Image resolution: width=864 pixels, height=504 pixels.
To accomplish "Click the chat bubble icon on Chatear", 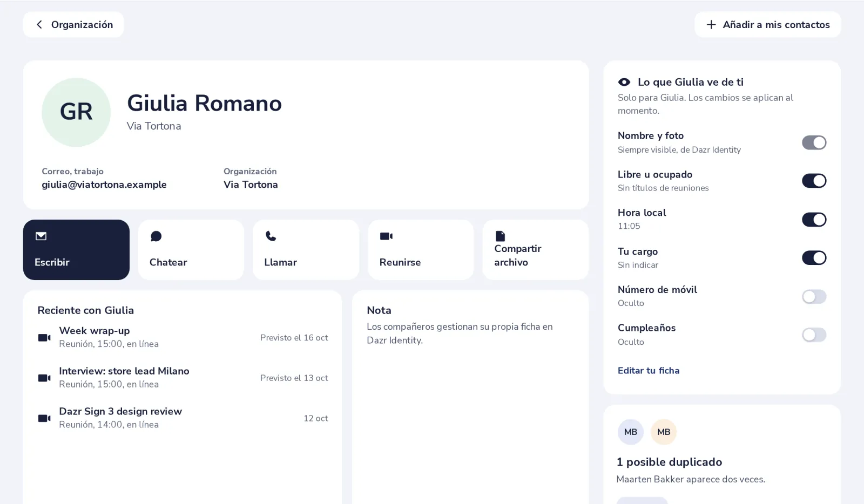I will point(156,236).
